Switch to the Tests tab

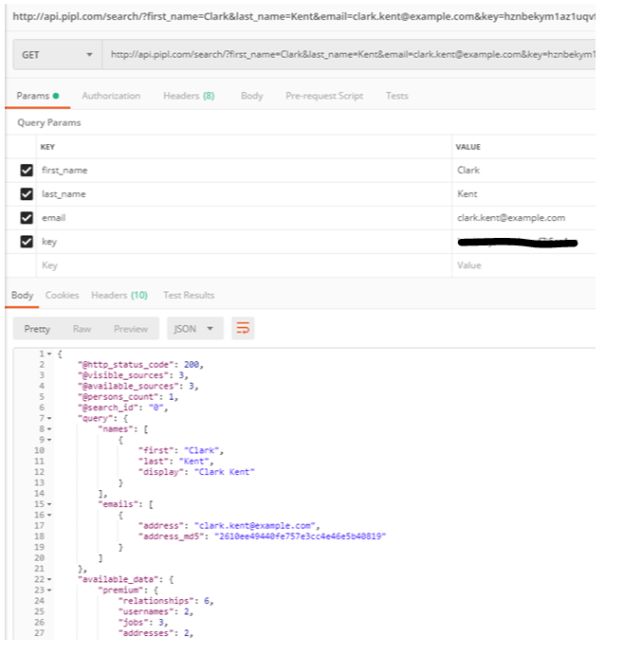click(396, 96)
